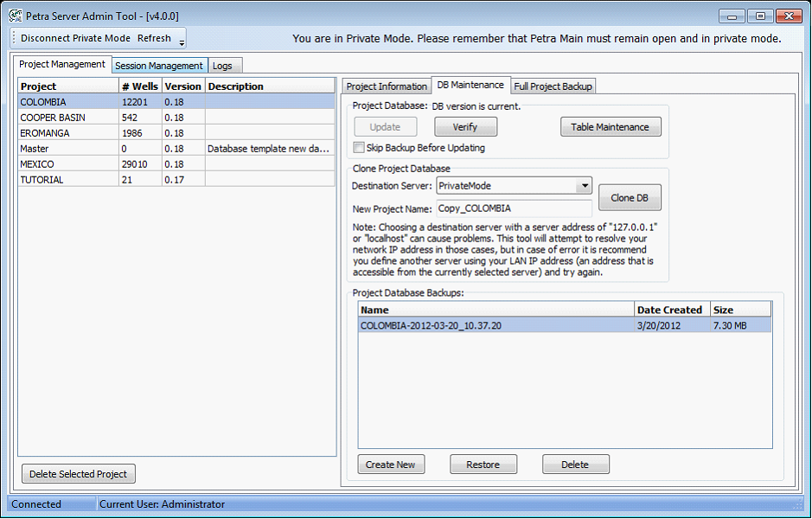Expand the Destination Server dropdown

(x=584, y=185)
